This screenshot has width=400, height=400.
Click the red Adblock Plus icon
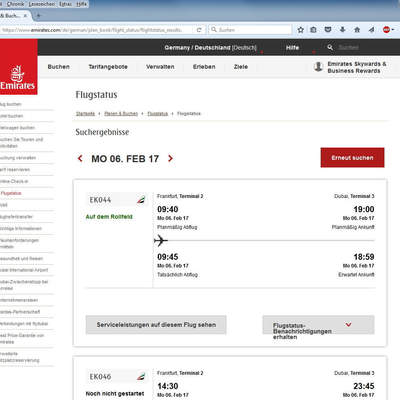(x=386, y=30)
